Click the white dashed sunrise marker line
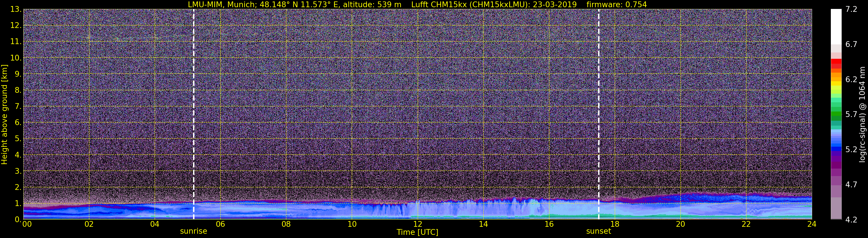This screenshot has height=238, width=868. click(x=194, y=114)
